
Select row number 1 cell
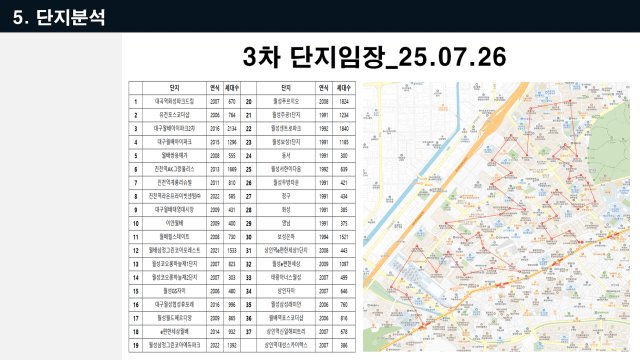[x=136, y=102]
